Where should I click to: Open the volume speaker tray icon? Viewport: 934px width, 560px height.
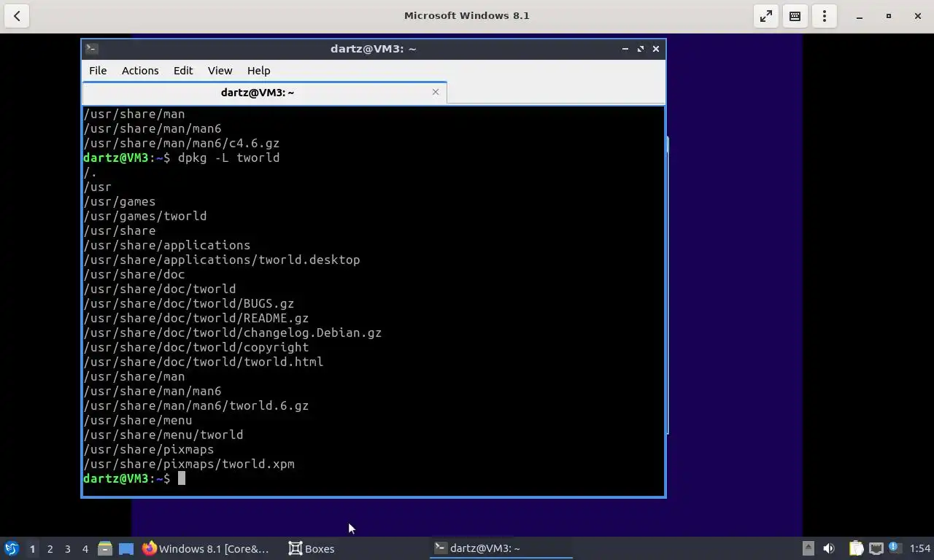click(x=829, y=548)
